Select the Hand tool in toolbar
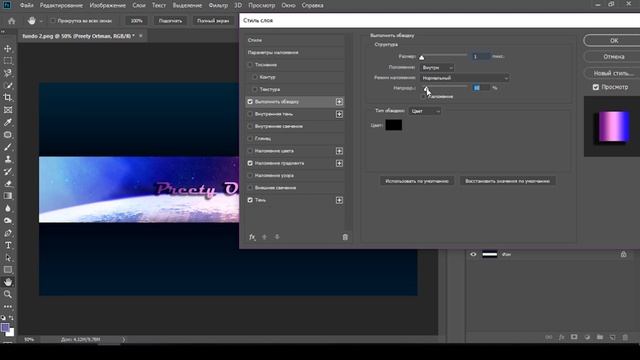This screenshot has width=640, height=360. pyautogui.click(x=8, y=282)
